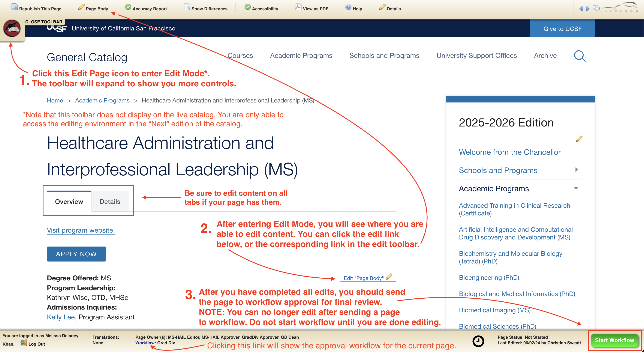Expand Schools and Programs sidebar arrow
Screen dimensions: 644x352
(577, 170)
